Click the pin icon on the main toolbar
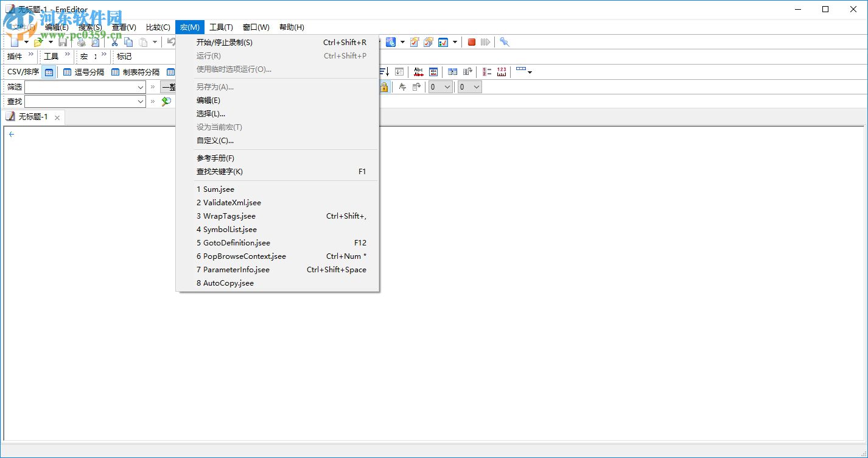 [x=503, y=41]
